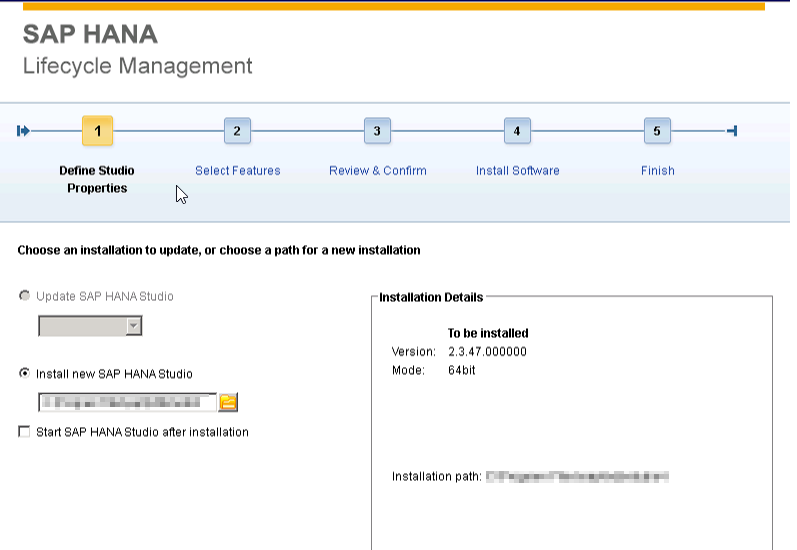Click the wizard end marker icon
Screen dimensions: 797x550
coord(732,131)
